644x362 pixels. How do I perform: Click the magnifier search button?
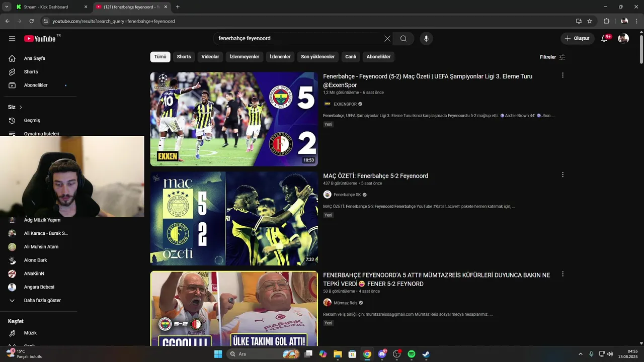404,39
